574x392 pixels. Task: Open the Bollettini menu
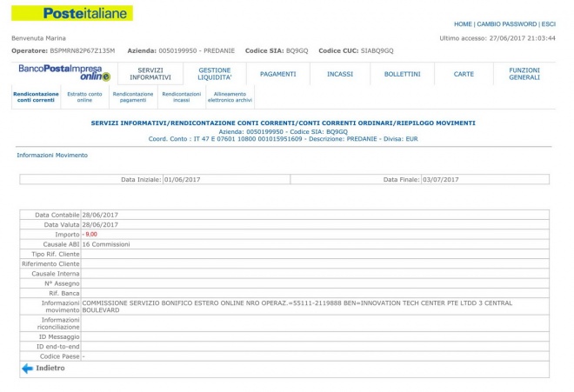pyautogui.click(x=402, y=74)
